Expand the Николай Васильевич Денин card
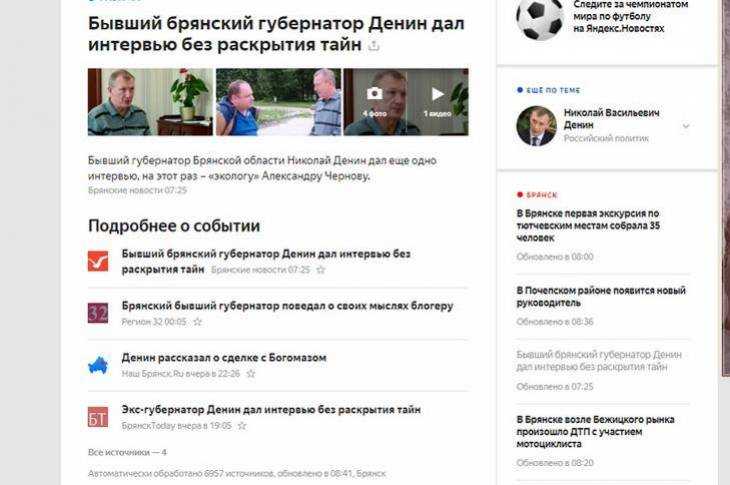This screenshot has height=485, width=730. click(686, 126)
